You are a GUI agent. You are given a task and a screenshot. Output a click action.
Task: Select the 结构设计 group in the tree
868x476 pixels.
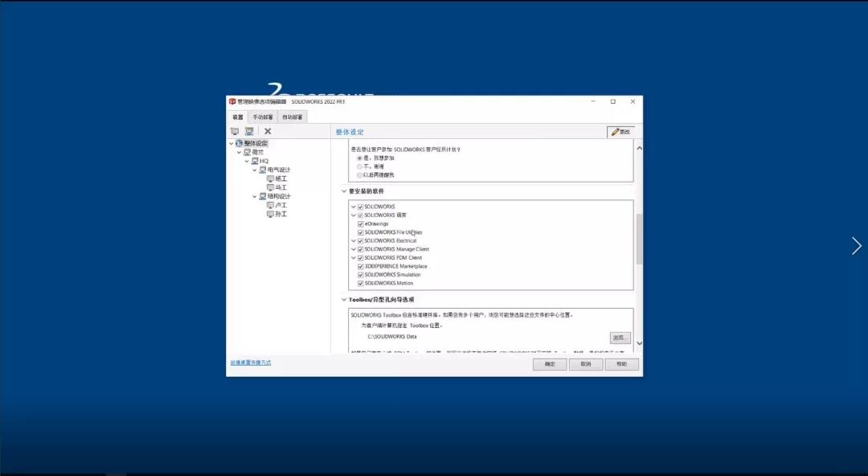(275, 197)
